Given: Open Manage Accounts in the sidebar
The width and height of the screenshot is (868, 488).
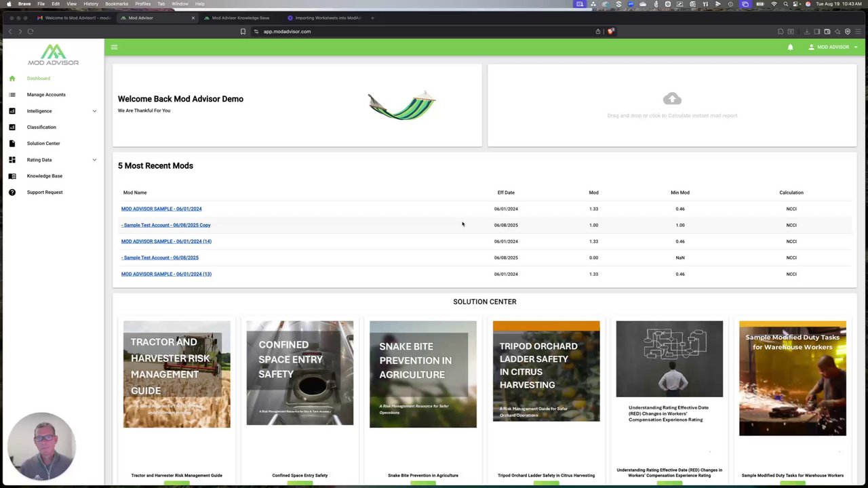Looking at the screenshot, I should [x=46, y=95].
